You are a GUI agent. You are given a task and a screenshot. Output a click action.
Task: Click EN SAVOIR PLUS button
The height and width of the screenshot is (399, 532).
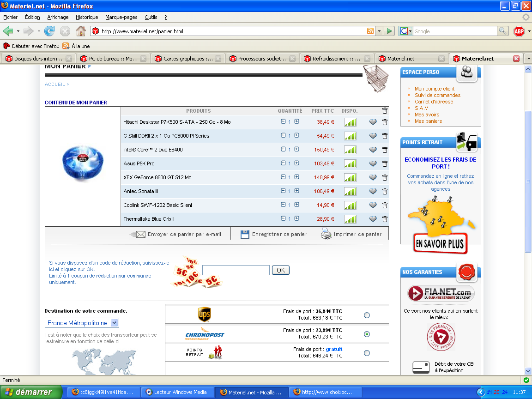pos(440,243)
